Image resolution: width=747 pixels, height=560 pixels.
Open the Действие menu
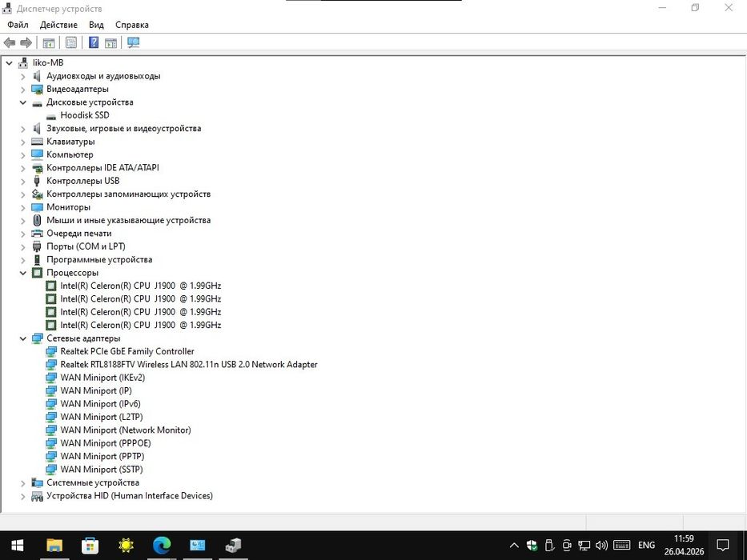tap(58, 25)
